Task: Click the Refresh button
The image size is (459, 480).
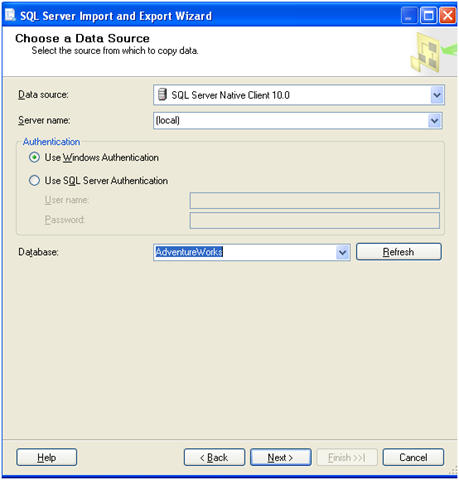Action: tap(399, 252)
